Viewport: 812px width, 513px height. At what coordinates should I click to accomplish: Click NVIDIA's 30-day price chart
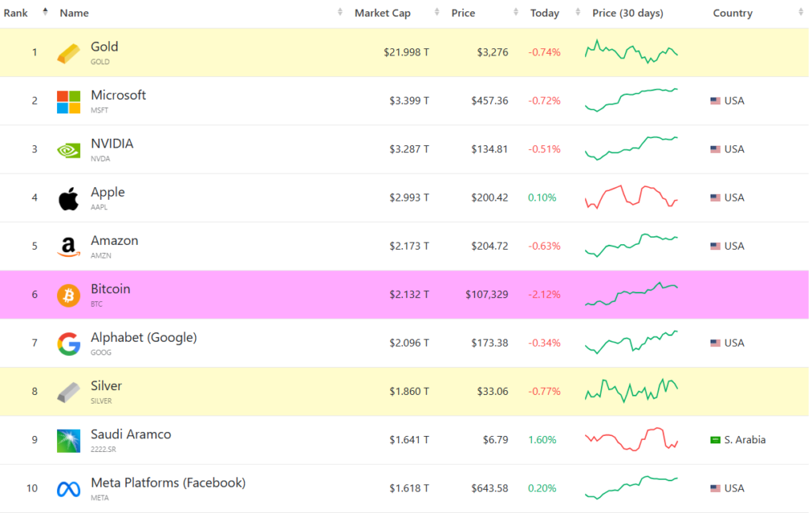tap(631, 148)
